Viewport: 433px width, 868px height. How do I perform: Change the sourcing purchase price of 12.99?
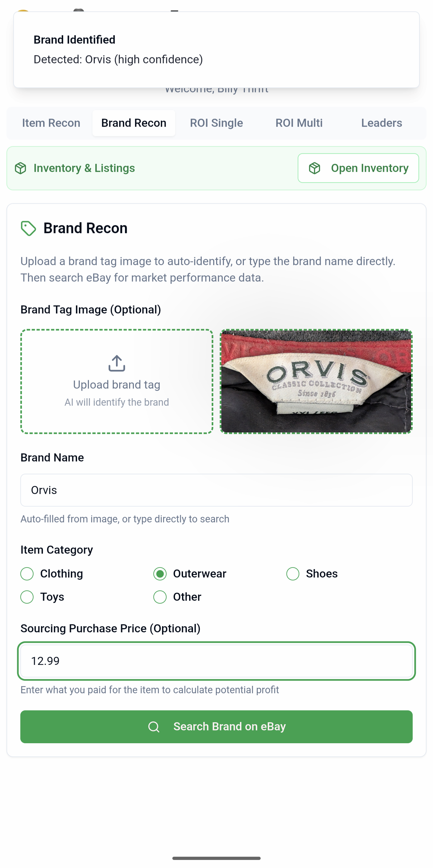216,661
